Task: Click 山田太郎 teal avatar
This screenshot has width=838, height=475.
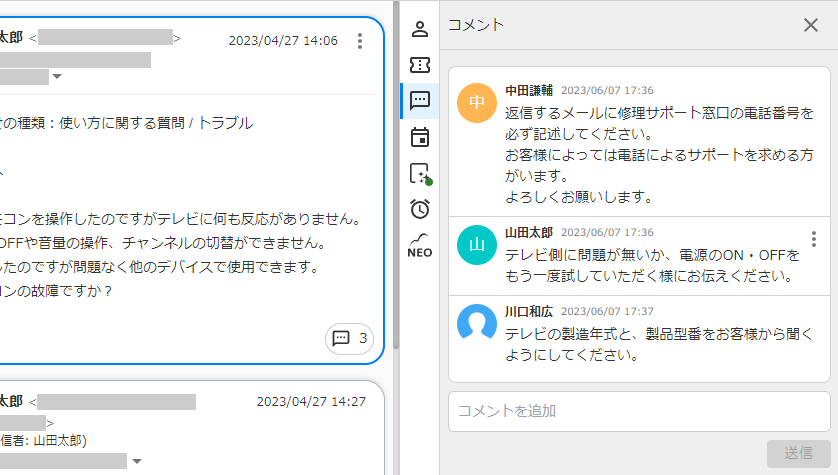Action: click(x=477, y=245)
